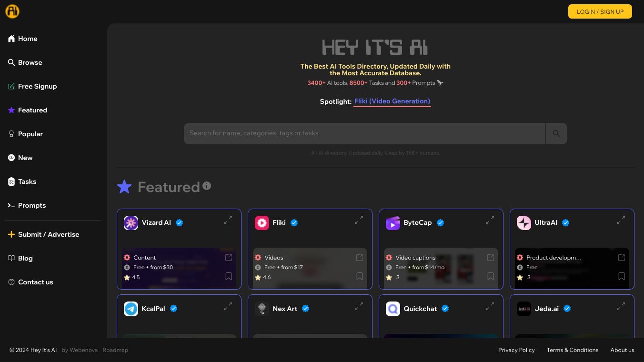Screen dimensions: 644x362
Task: Click the Nex Art logo icon
Action: click(x=262, y=309)
